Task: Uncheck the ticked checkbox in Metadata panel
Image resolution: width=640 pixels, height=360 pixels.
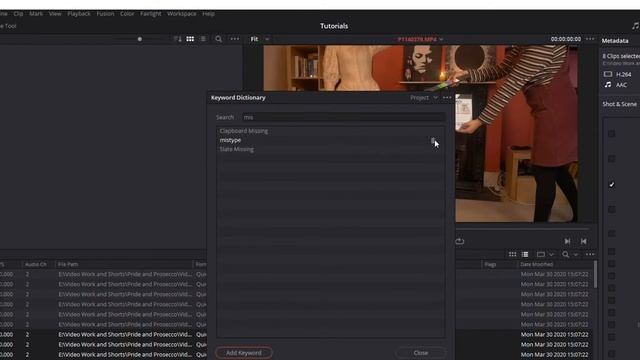Action: (611, 184)
